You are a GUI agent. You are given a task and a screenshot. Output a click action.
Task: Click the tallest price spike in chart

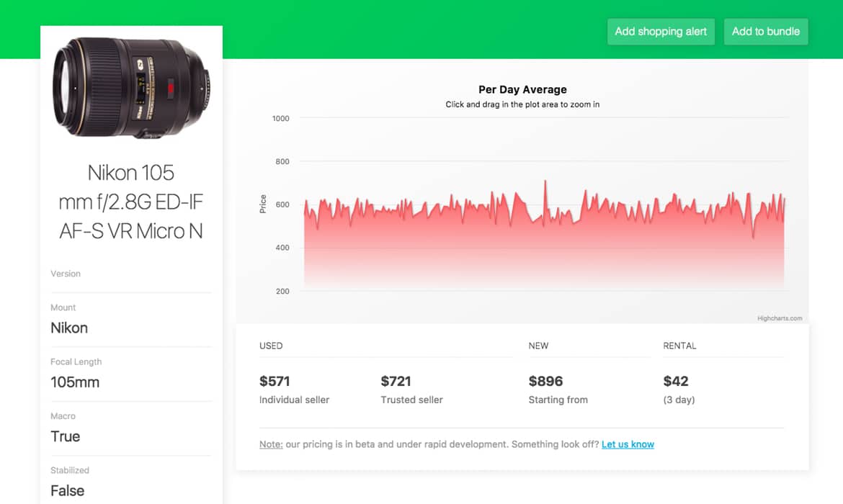pos(545,183)
